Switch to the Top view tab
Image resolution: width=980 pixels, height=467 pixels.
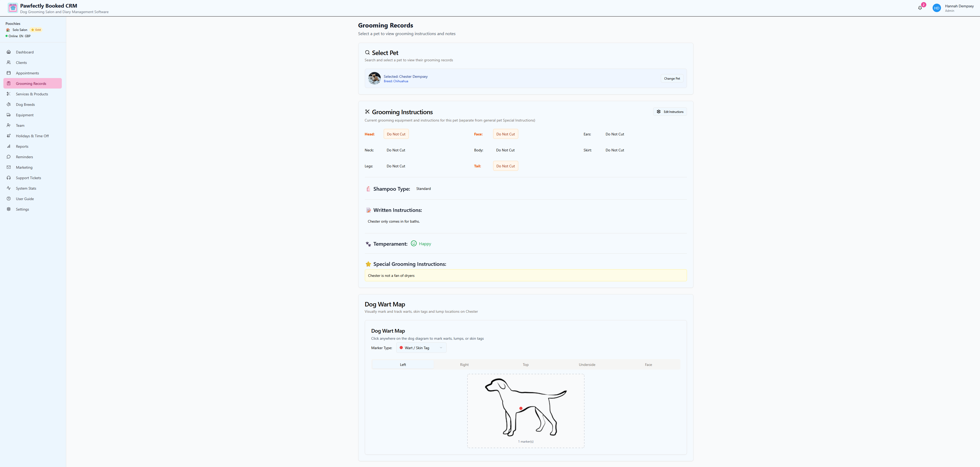click(x=526, y=365)
